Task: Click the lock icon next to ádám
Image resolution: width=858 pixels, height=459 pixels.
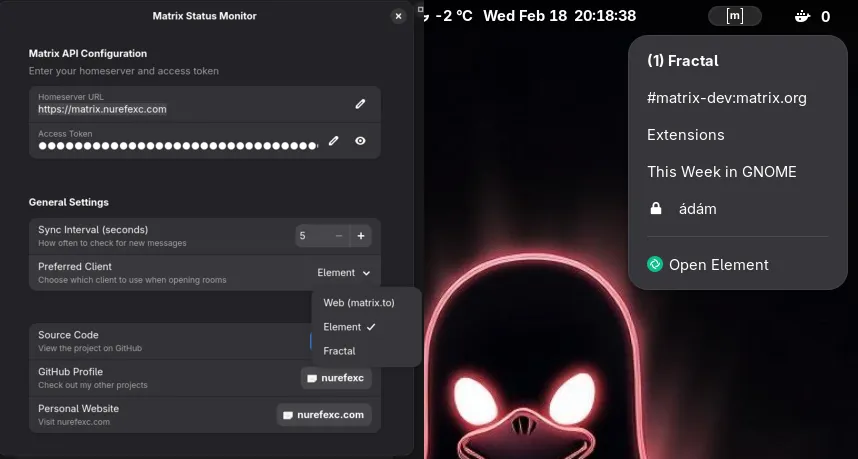Action: click(x=656, y=209)
